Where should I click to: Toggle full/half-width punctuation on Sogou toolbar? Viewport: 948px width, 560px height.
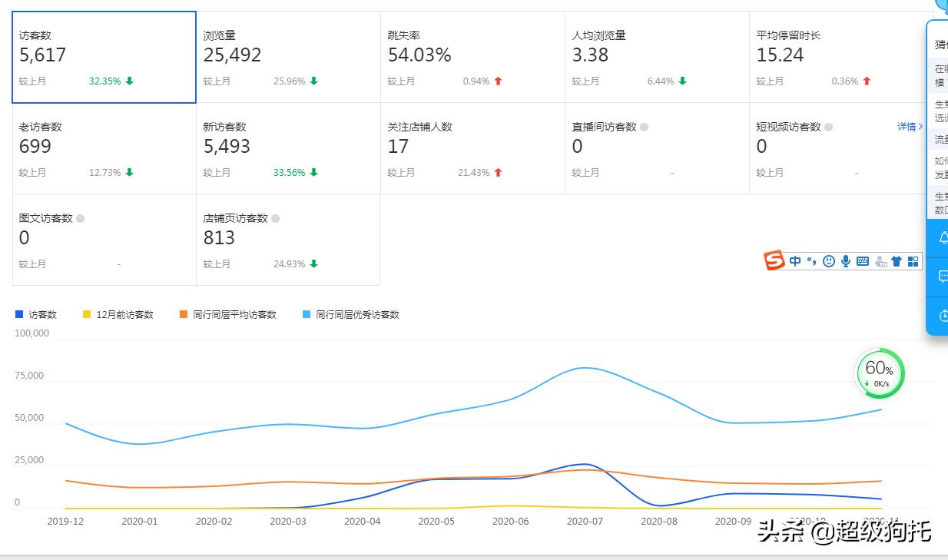811,261
